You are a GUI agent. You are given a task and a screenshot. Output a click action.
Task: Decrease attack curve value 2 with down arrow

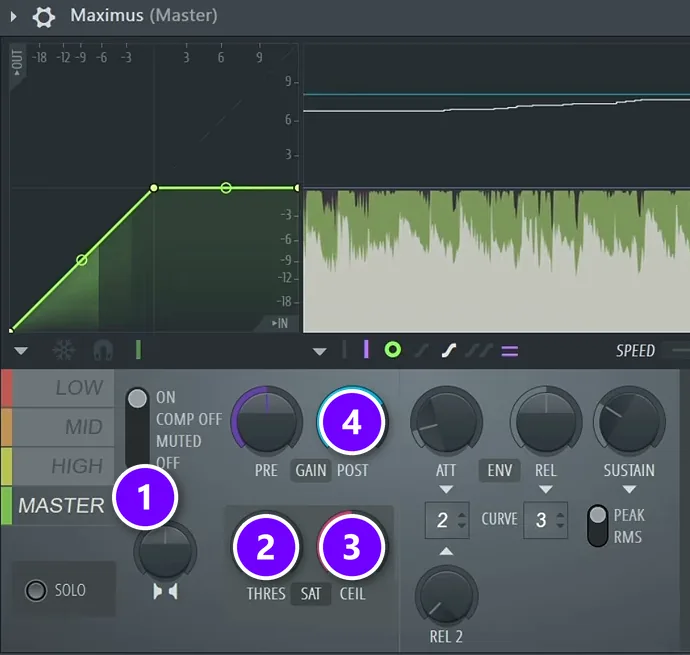tap(461, 526)
